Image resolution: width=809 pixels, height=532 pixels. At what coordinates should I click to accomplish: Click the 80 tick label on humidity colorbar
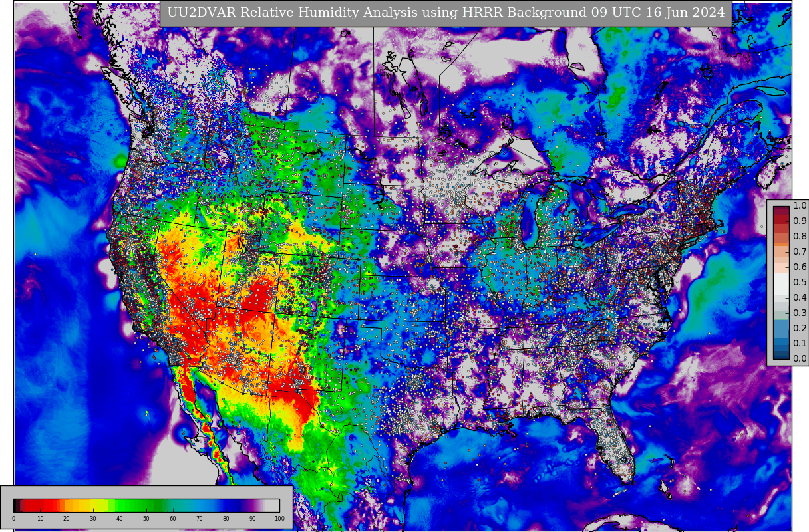[226, 518]
